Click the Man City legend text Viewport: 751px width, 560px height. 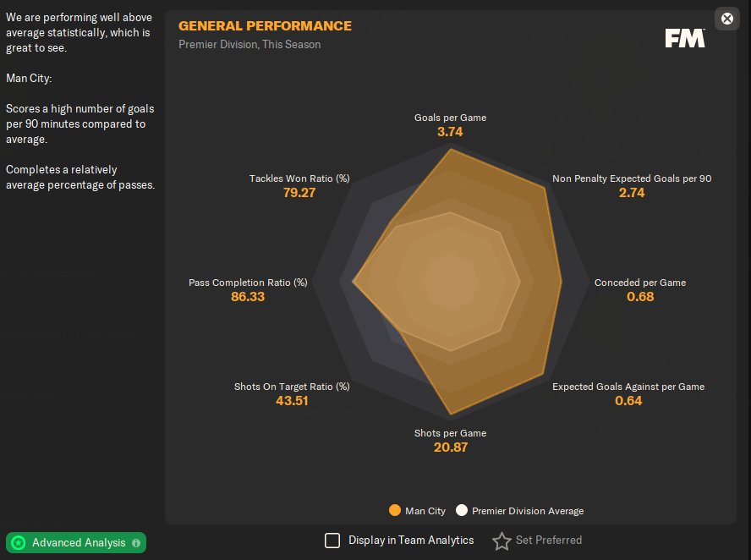click(425, 511)
